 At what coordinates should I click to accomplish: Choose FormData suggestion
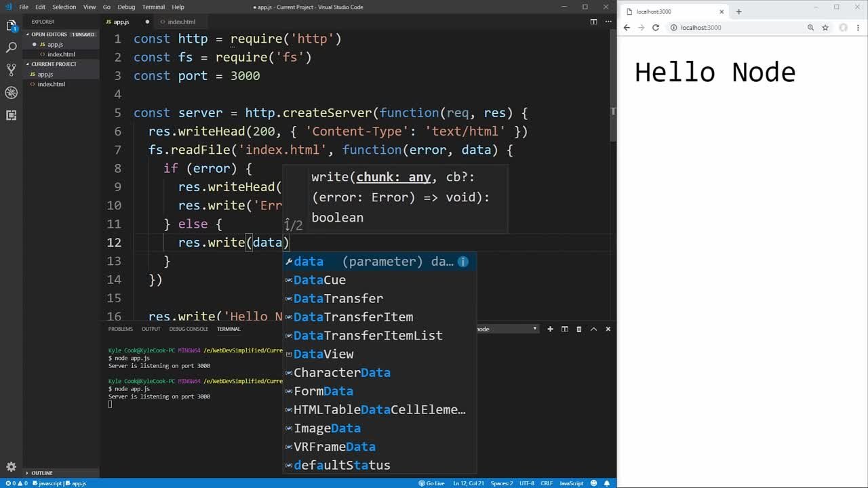click(x=380, y=391)
